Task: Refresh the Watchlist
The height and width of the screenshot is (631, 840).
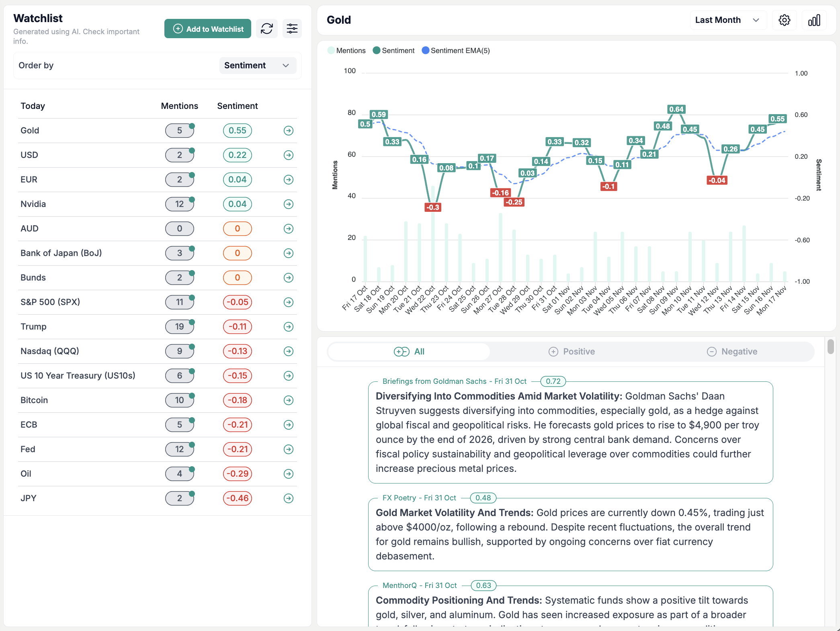Action: (x=267, y=29)
